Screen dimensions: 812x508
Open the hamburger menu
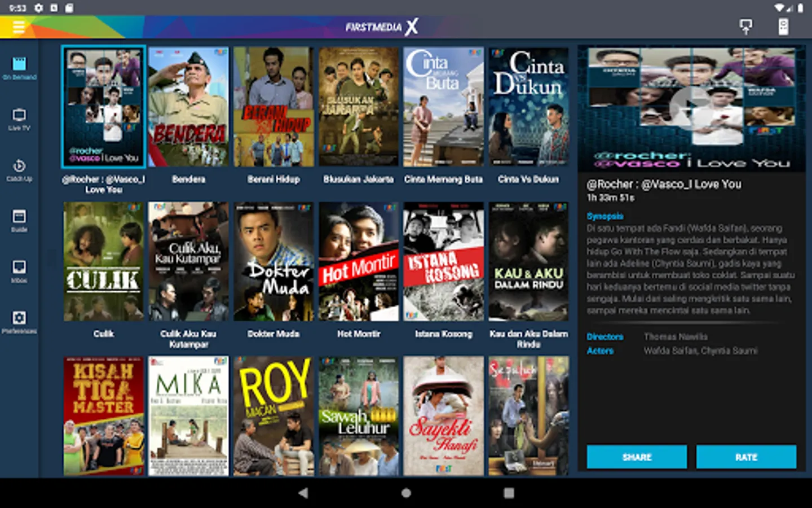point(19,27)
